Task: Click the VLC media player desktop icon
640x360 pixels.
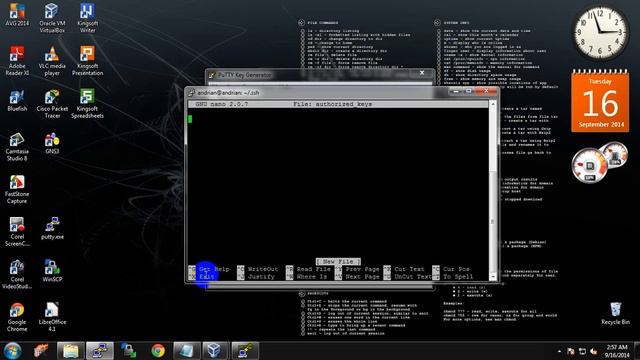Action: 52,61
